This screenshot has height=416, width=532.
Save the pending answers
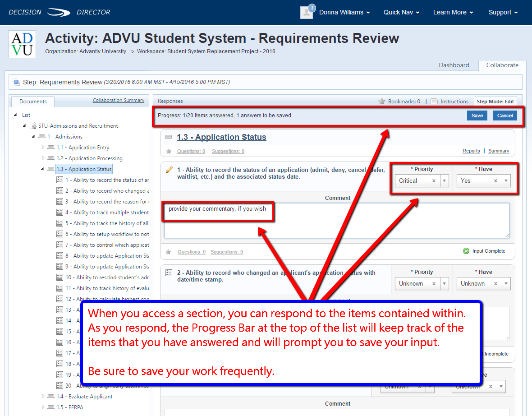[477, 116]
